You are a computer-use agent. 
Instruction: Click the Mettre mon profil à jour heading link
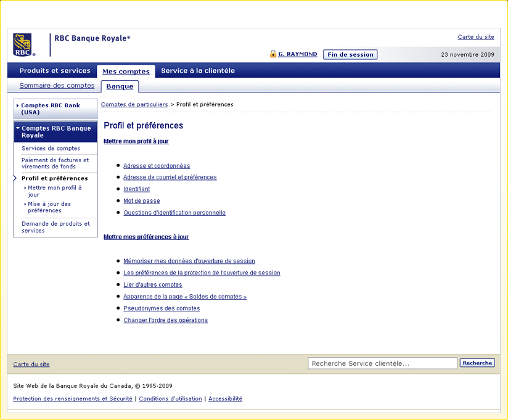point(136,141)
